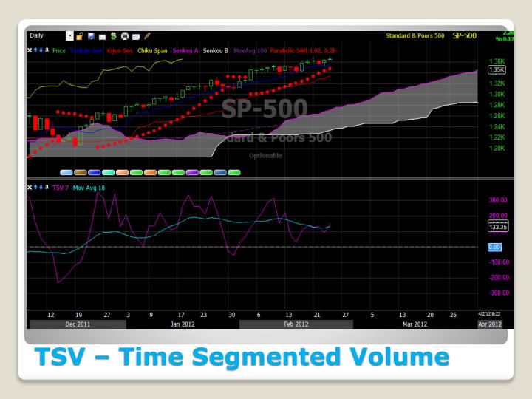Click the printer icon
The image size is (532, 399).
pos(125,36)
